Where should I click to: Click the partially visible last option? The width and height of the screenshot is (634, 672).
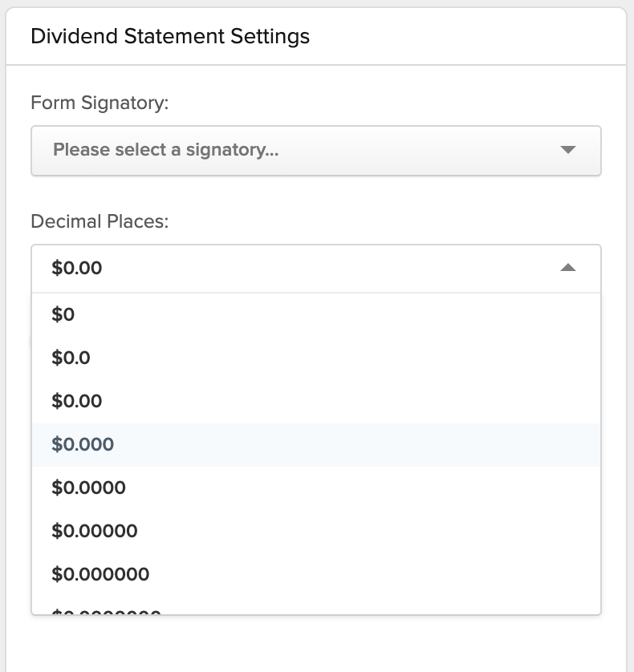click(316, 606)
